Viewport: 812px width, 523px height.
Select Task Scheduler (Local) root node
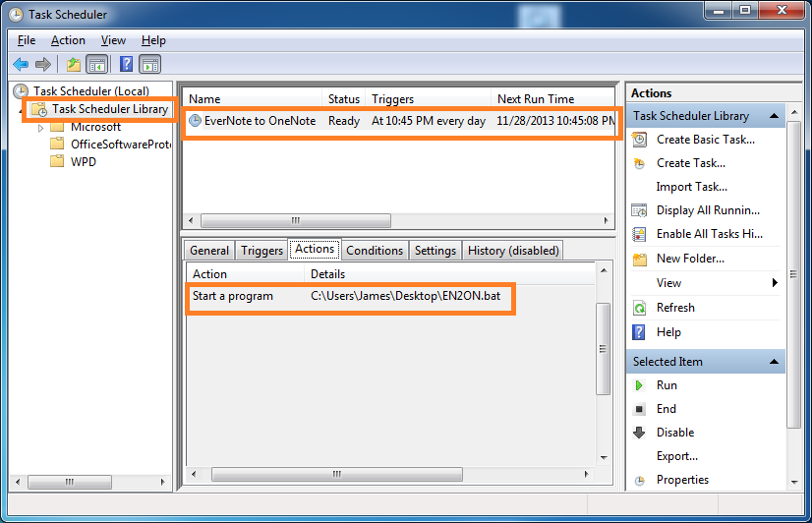(91, 91)
